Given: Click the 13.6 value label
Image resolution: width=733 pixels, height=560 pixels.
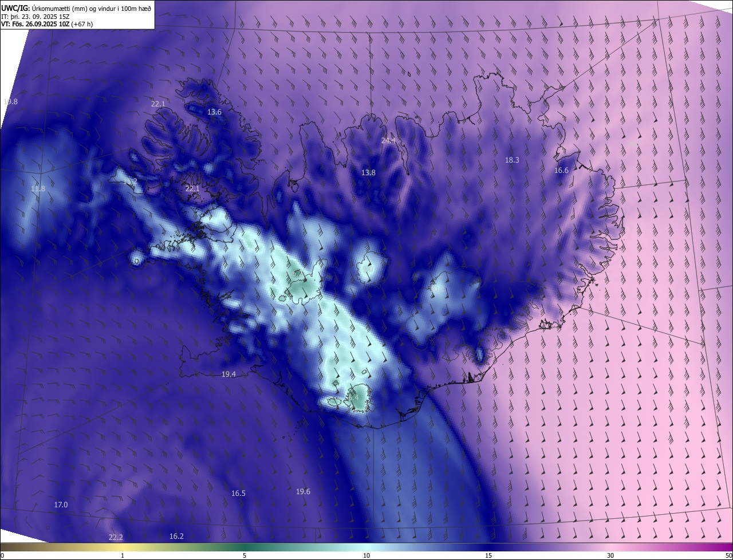Looking at the screenshot, I should 214,112.
